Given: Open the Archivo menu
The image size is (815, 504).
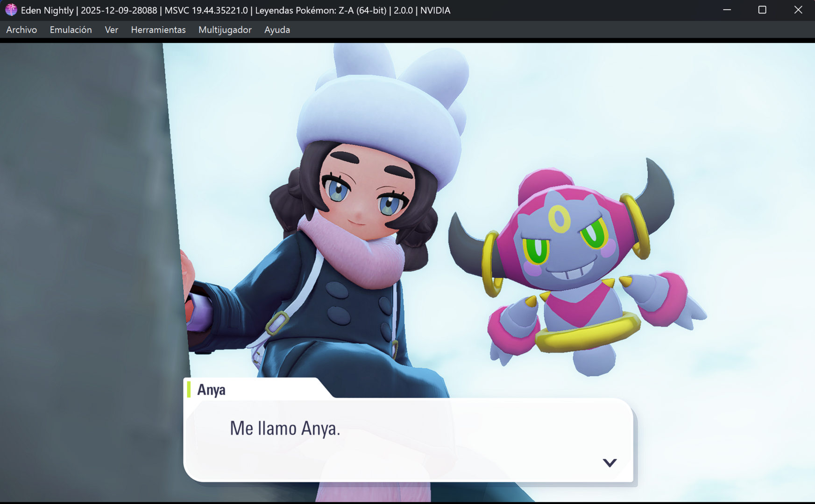Looking at the screenshot, I should (x=21, y=30).
